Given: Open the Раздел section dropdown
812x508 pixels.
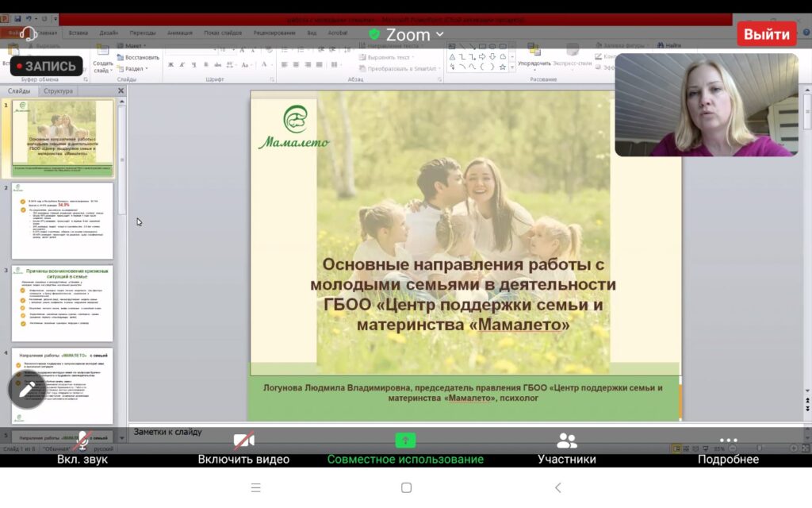Looking at the screenshot, I should point(132,68).
